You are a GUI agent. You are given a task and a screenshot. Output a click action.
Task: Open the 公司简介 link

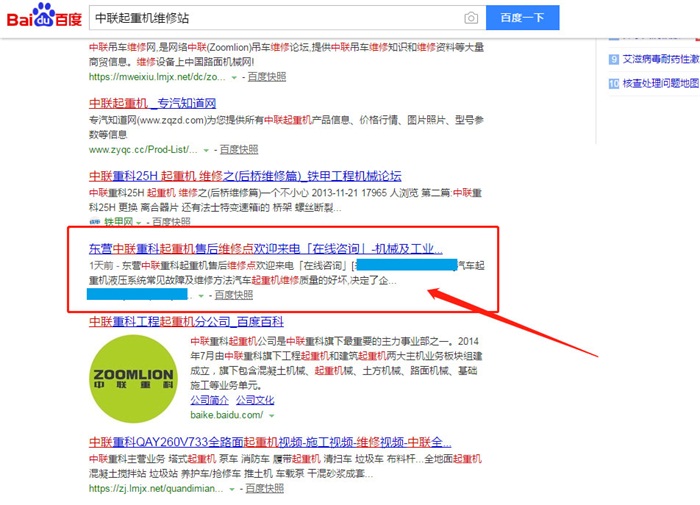tap(209, 400)
